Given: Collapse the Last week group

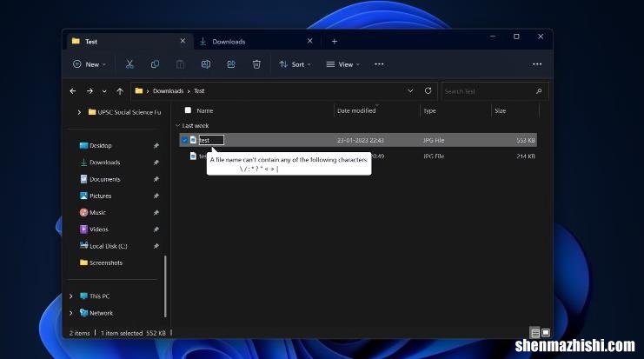Looking at the screenshot, I should pos(178,125).
